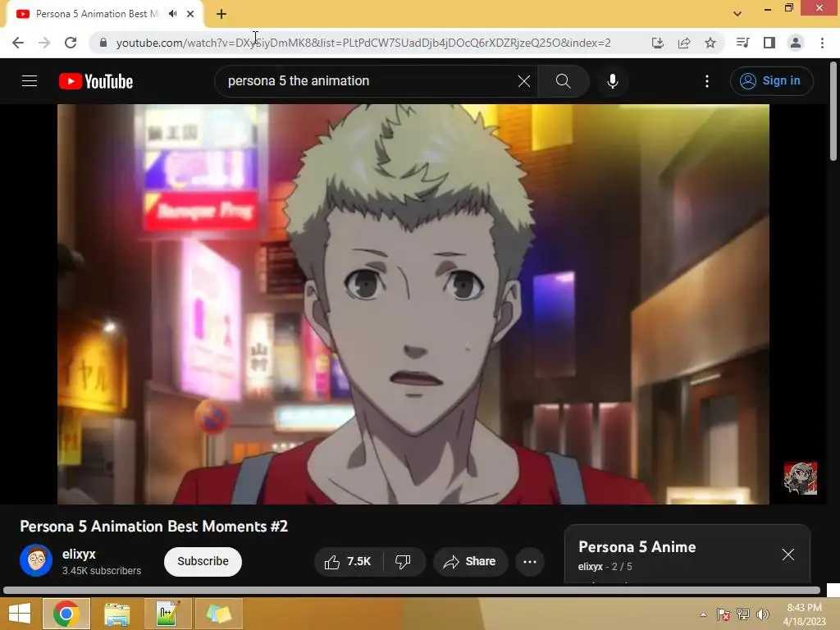This screenshot has height=630, width=840.
Task: Click the Sign in button
Action: (771, 81)
